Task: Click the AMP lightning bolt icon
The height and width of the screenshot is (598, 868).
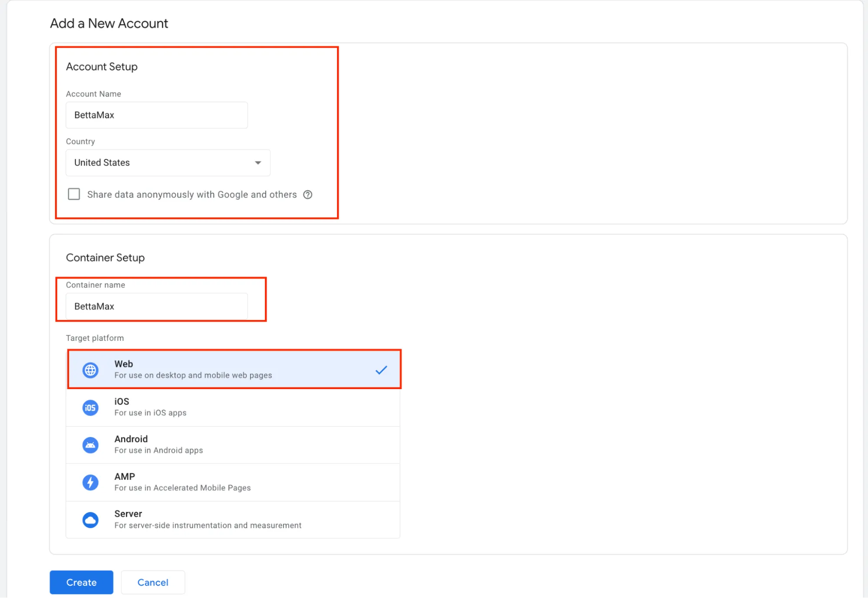Action: click(90, 482)
